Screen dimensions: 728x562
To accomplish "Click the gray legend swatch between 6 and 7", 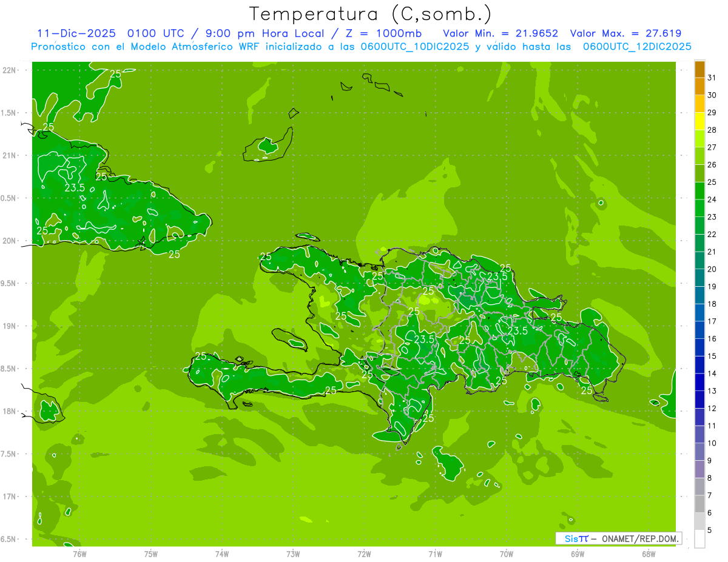I will pos(699,504).
